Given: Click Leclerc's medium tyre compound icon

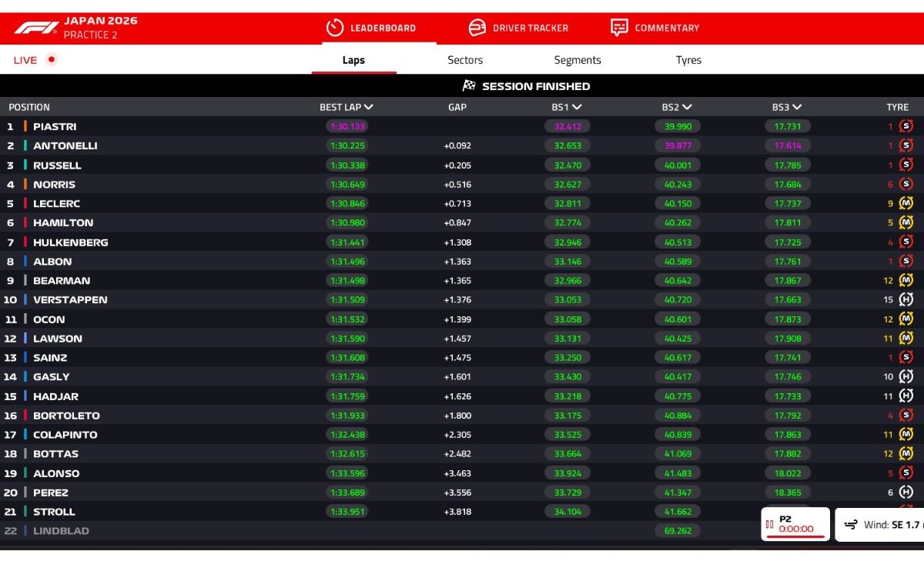Looking at the screenshot, I should click(907, 203).
